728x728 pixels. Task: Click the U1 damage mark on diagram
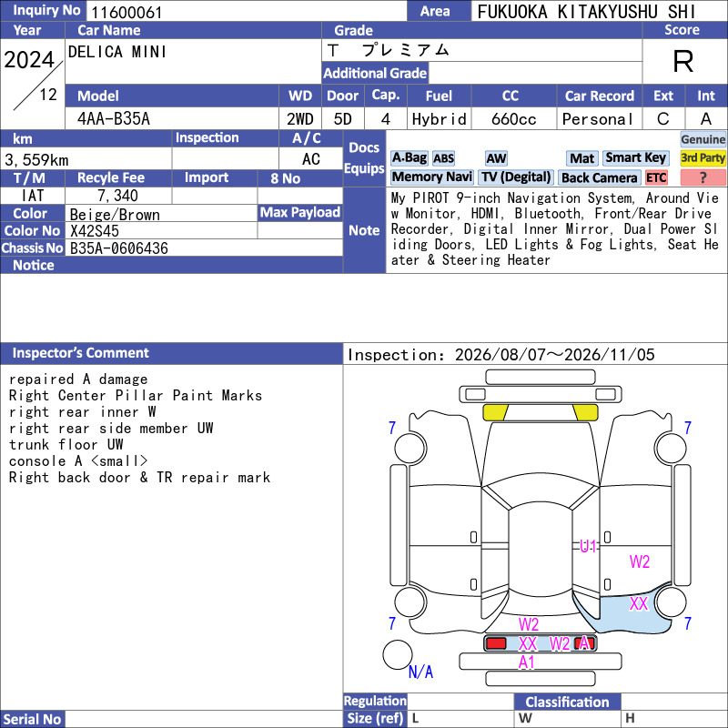(x=588, y=547)
